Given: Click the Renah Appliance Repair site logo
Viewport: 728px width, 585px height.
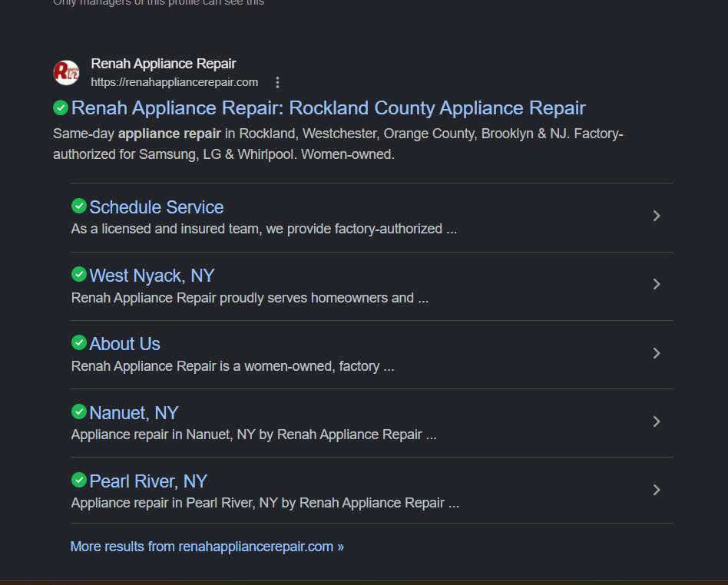Looking at the screenshot, I should (66, 73).
